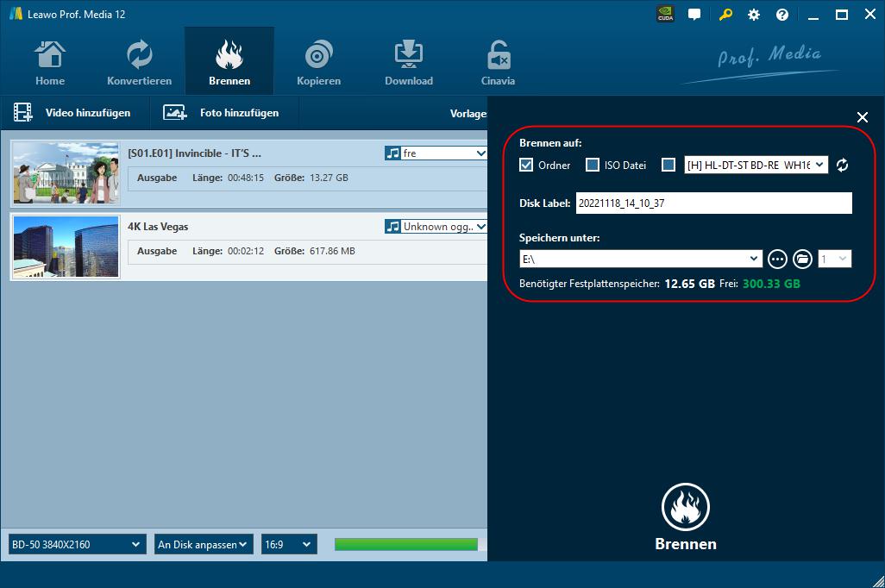The image size is (885, 588).
Task: Open the output folder icon
Action: pos(802,259)
